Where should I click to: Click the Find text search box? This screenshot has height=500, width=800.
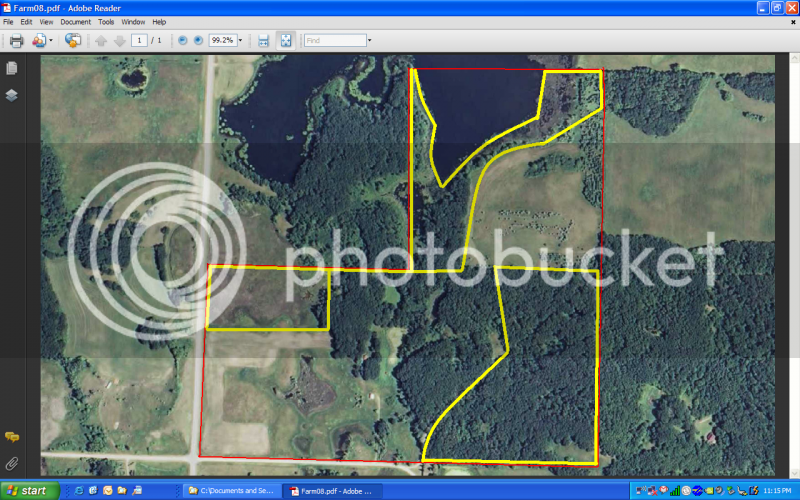(335, 40)
